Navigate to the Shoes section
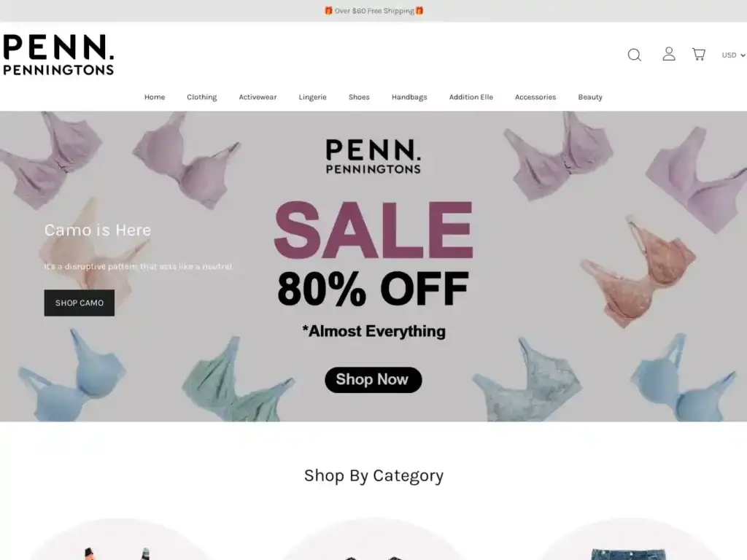The width and height of the screenshot is (747, 560). coord(359,97)
